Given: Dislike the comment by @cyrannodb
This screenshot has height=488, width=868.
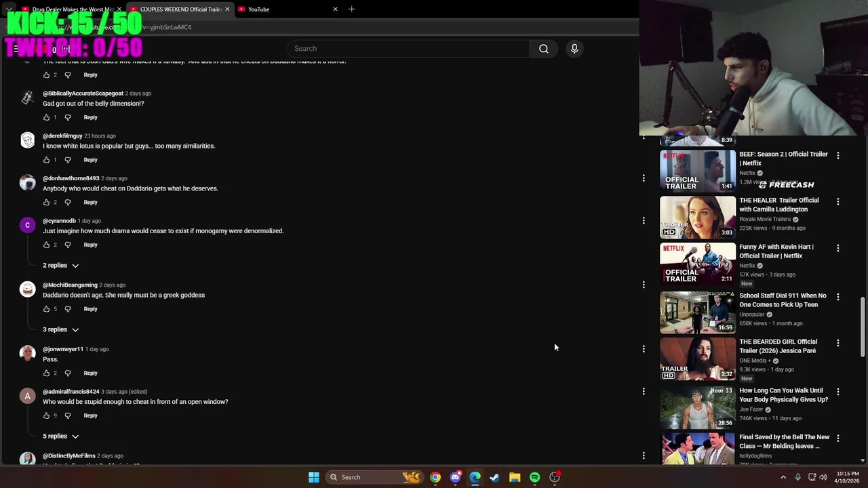Looking at the screenshot, I should 68,245.
